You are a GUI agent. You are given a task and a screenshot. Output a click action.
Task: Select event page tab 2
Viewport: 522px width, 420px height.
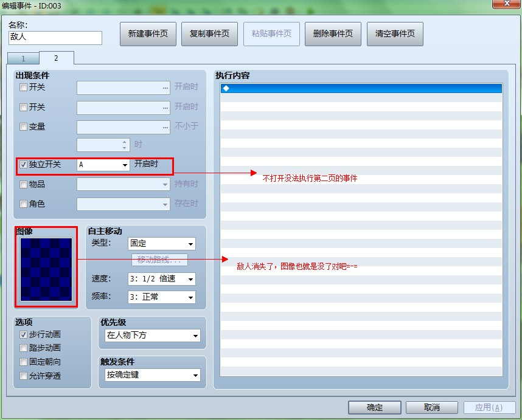(x=56, y=58)
